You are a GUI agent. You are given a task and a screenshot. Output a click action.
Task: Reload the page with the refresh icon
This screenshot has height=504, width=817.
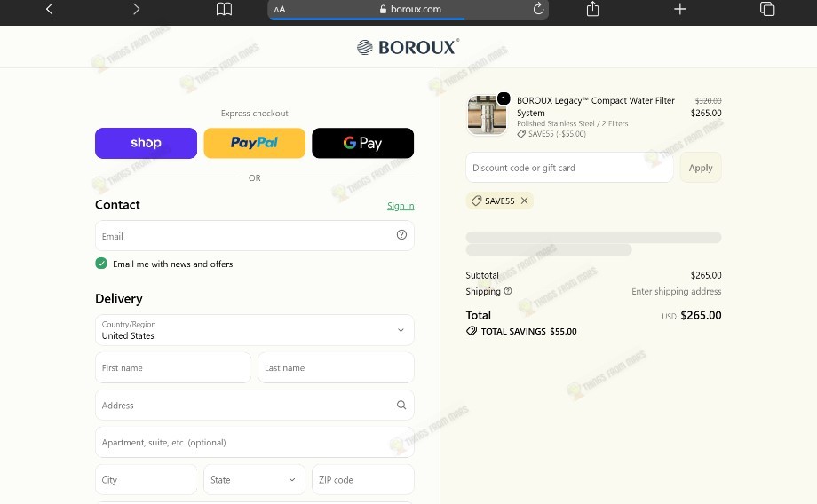[x=538, y=9]
